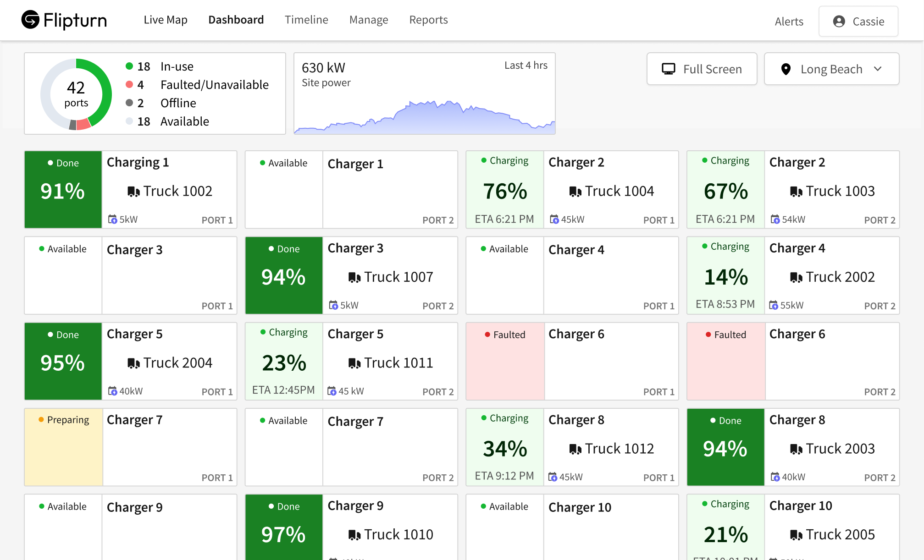The width and height of the screenshot is (924, 560).
Task: Open the Live Map tab
Action: coord(166,20)
